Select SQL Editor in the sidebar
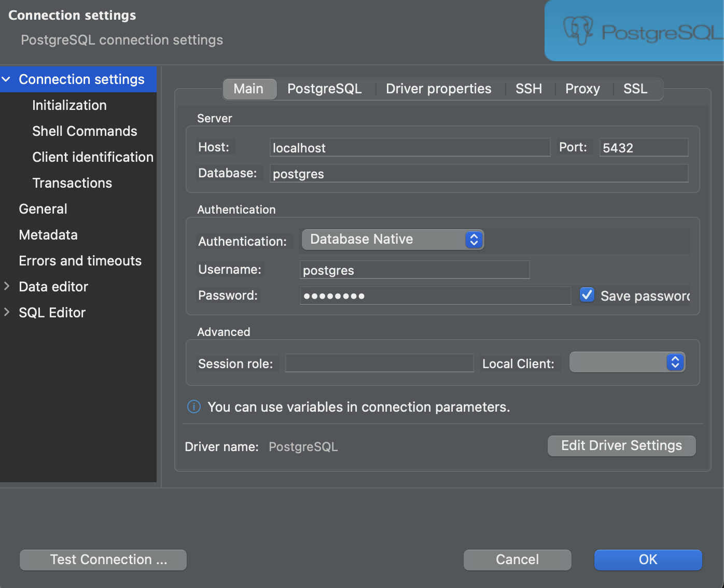Viewport: 724px width, 588px height. [x=78, y=313]
